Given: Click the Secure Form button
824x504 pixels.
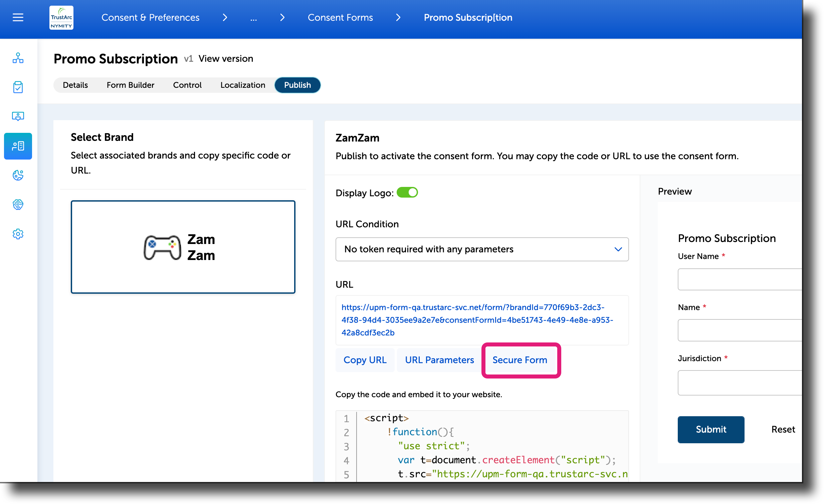Looking at the screenshot, I should point(520,360).
